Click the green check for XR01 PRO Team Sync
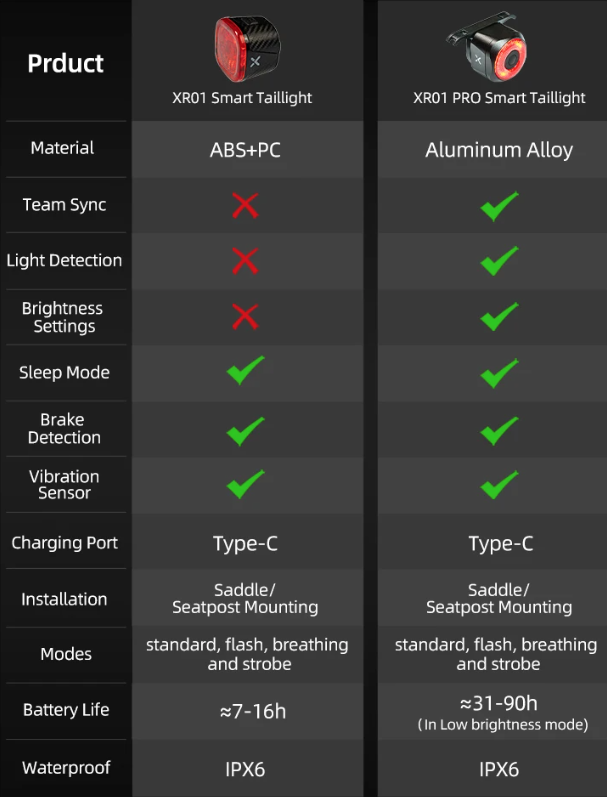Viewport: 607px width, 797px height. pyautogui.click(x=499, y=206)
